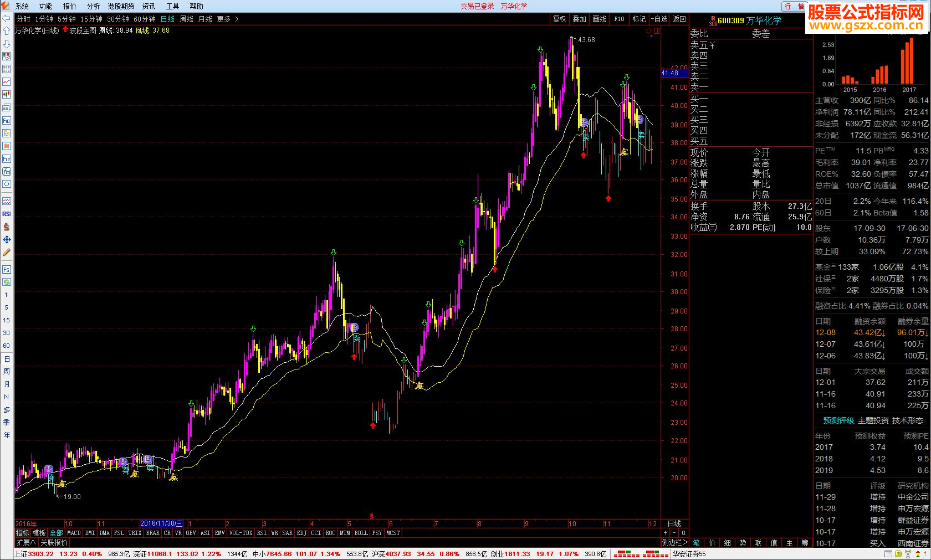This screenshot has height=560, width=931.
Task: Select the 筹 chip distribution tab
Action: [x=805, y=543]
